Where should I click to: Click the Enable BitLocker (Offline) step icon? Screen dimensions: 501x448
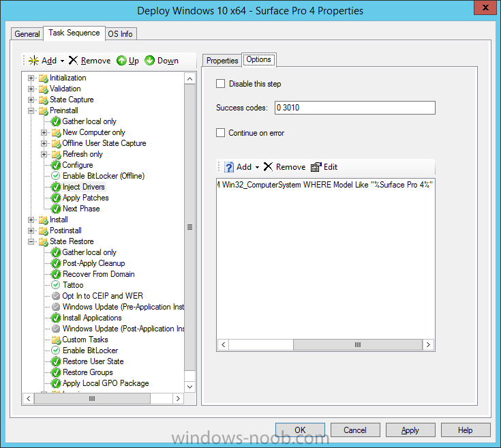(x=56, y=176)
